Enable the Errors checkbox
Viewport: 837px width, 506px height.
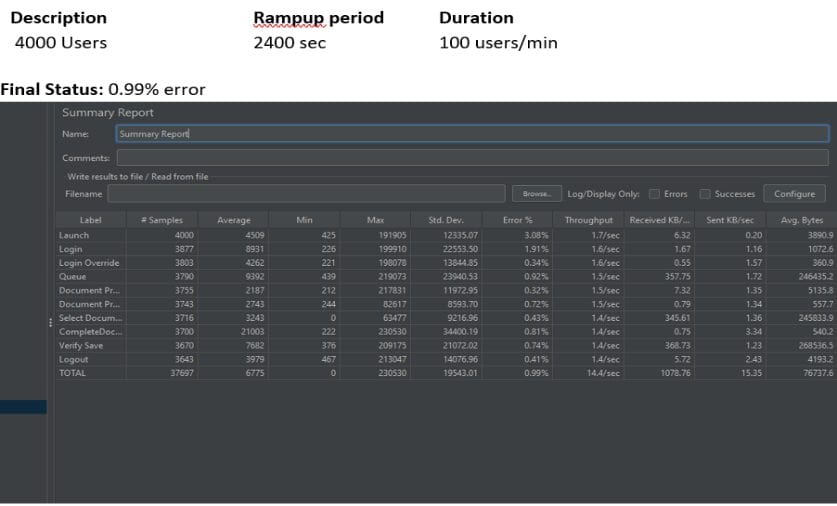click(x=654, y=194)
